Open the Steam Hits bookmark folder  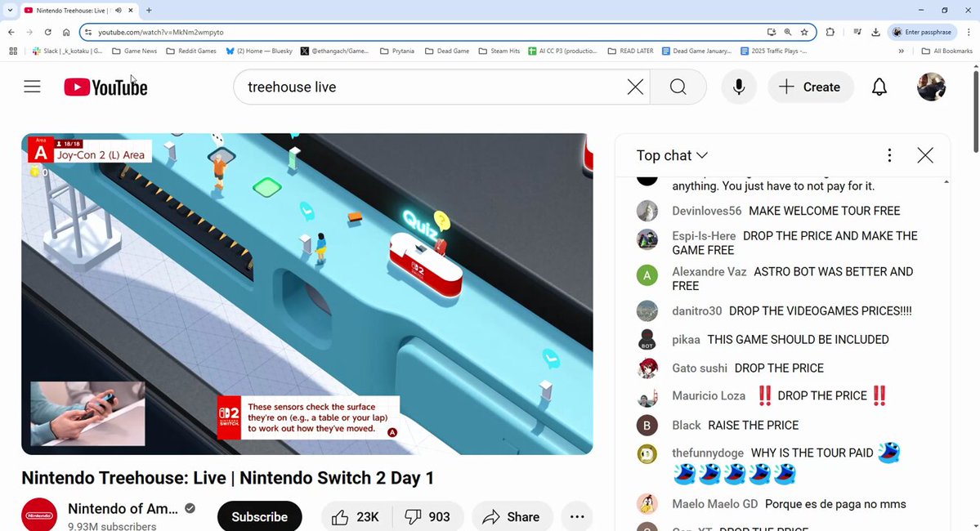[x=499, y=51]
